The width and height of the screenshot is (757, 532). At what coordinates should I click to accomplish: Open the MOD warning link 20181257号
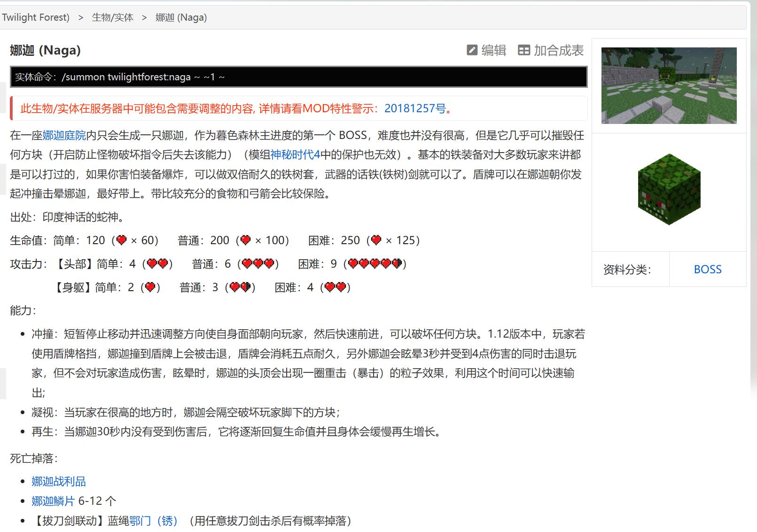tap(414, 108)
